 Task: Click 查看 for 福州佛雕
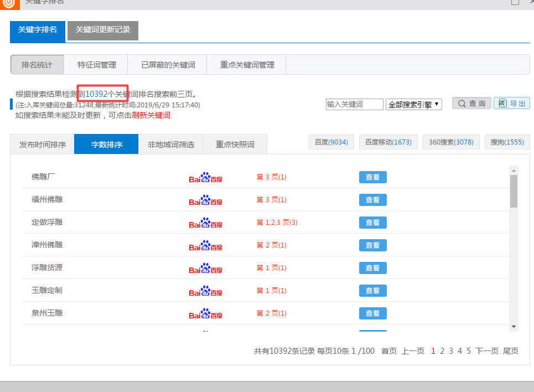[x=373, y=200]
